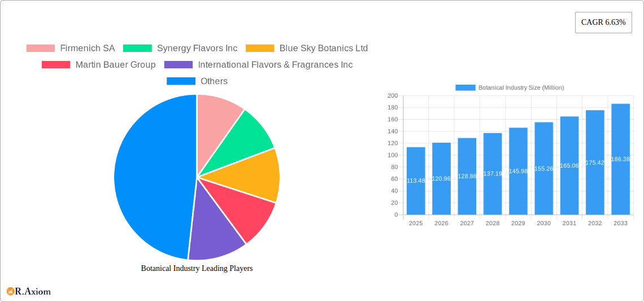
Task: Click the 2025 bar showing 113.48
Action: point(416,181)
